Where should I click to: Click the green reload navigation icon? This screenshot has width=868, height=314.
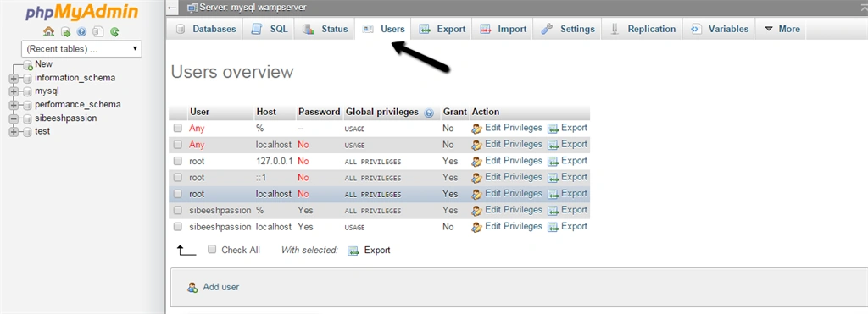tap(114, 32)
